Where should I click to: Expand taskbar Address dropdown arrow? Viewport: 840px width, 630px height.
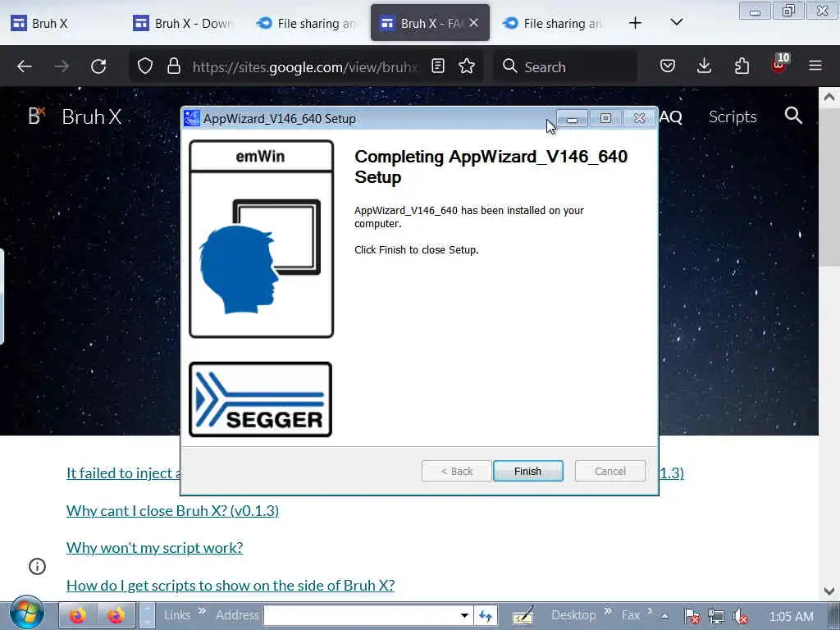pyautogui.click(x=464, y=615)
